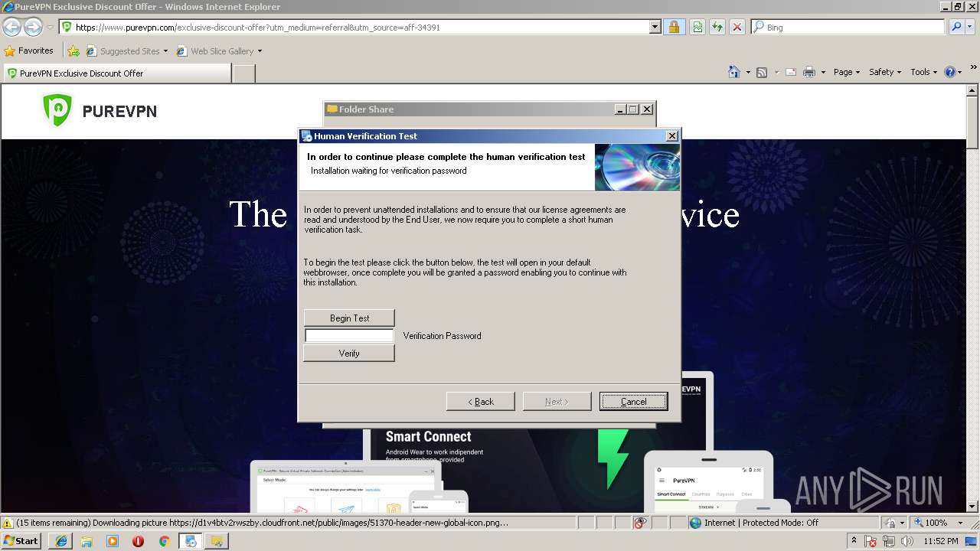The width and height of the screenshot is (980, 551).
Task: Print the page with printer icon
Action: (x=809, y=72)
